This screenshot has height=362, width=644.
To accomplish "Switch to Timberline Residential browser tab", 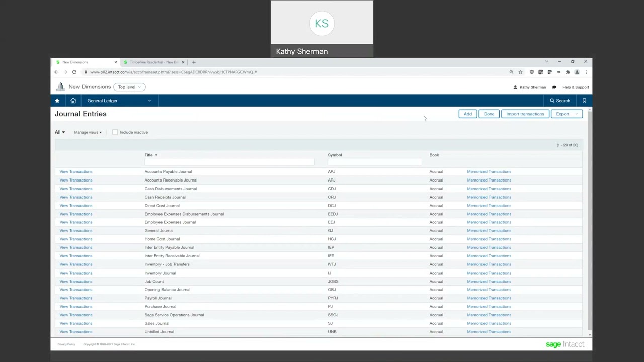I will tap(153, 62).
